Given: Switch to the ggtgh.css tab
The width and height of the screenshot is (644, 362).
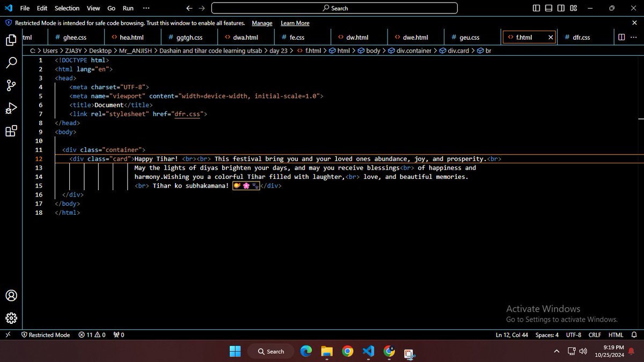Looking at the screenshot, I should (x=188, y=38).
